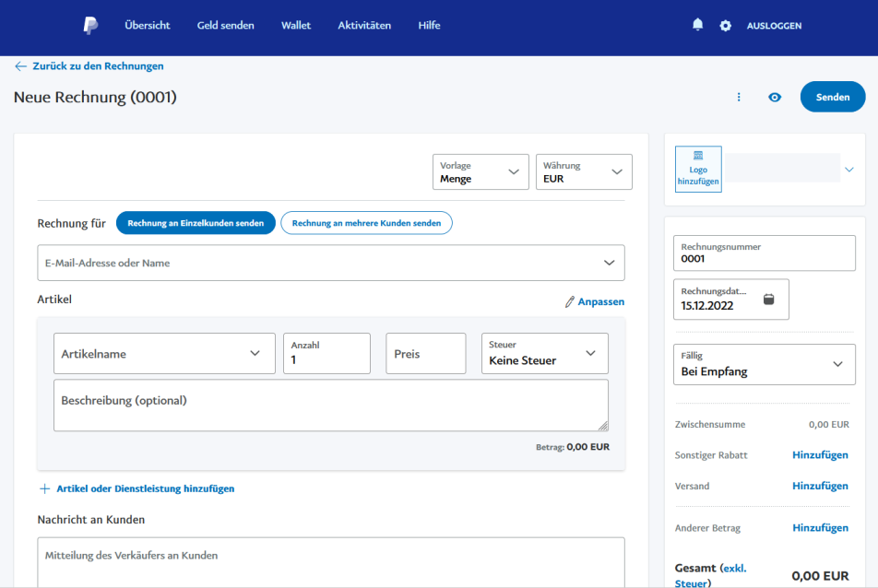Click the Senden button
The height and width of the screenshot is (588, 878).
[832, 97]
